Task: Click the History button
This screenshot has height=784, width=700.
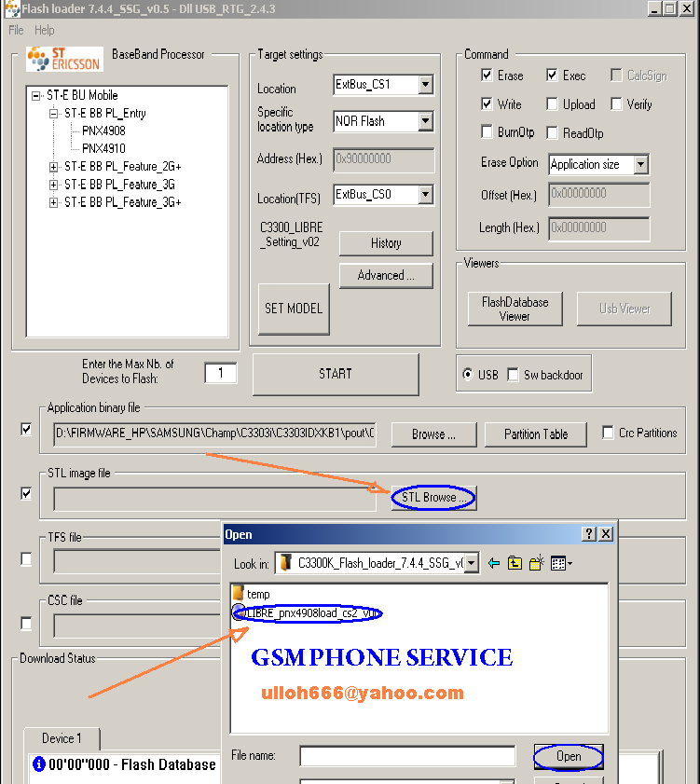Action: pyautogui.click(x=386, y=243)
